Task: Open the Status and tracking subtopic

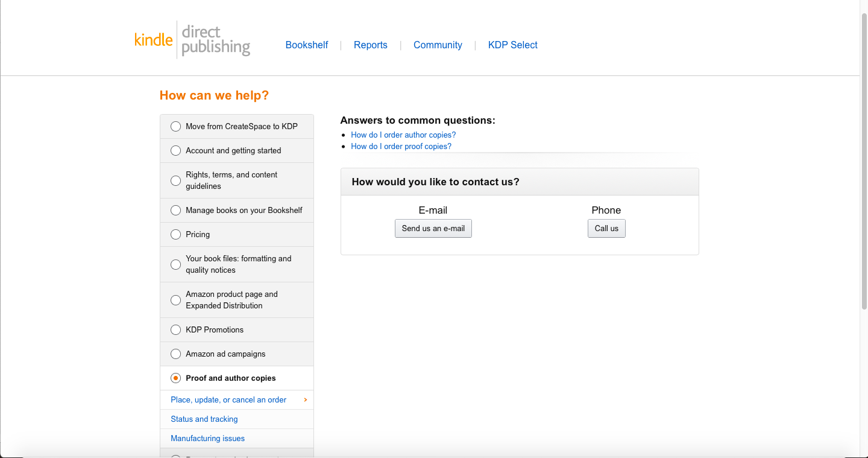Action: [204, 419]
